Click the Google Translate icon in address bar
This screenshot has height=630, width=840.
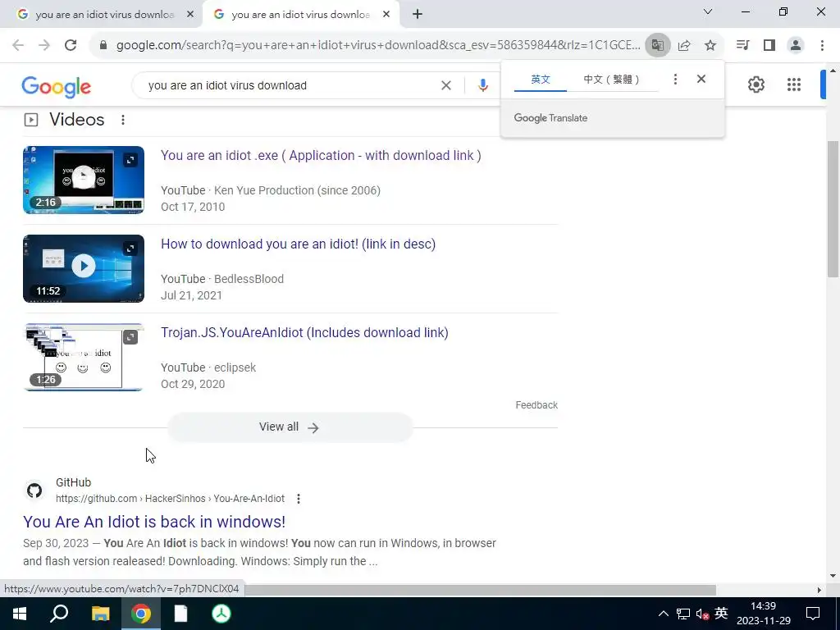[657, 45]
